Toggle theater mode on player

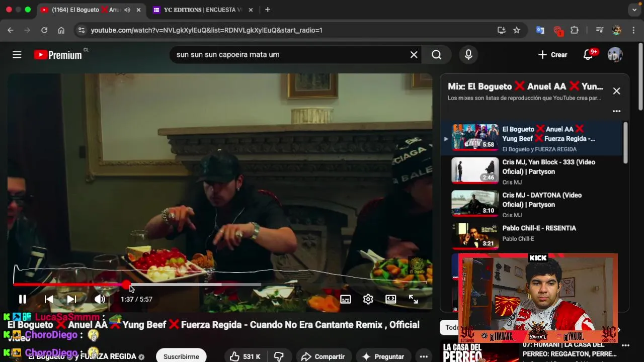pos(391,299)
